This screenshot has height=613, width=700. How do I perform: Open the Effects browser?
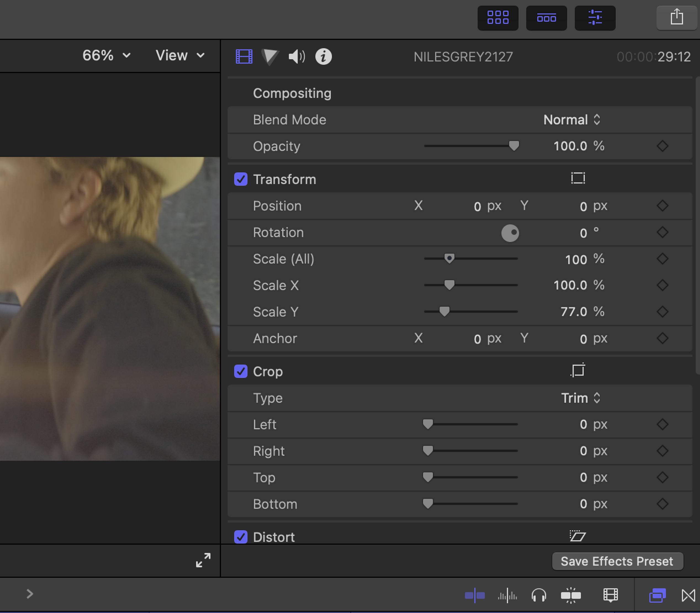(x=657, y=596)
